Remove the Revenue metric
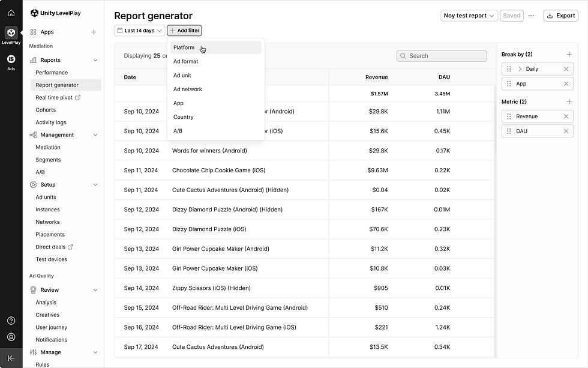 566,116
